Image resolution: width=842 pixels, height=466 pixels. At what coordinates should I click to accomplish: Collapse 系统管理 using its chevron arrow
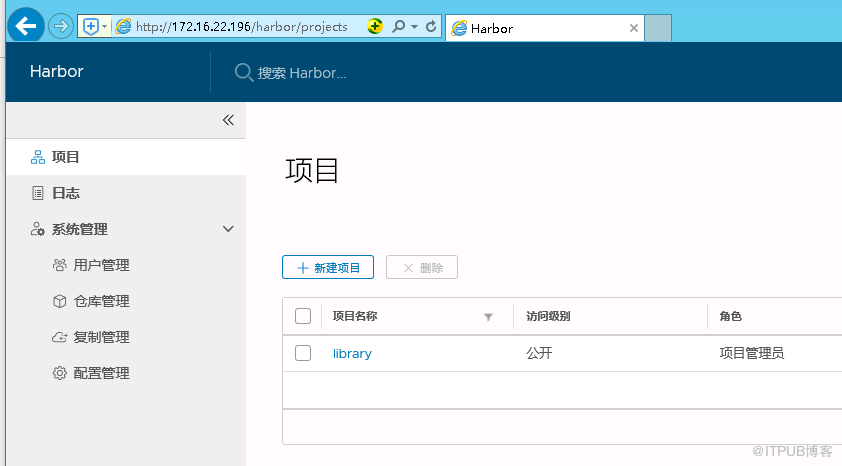pyautogui.click(x=228, y=229)
